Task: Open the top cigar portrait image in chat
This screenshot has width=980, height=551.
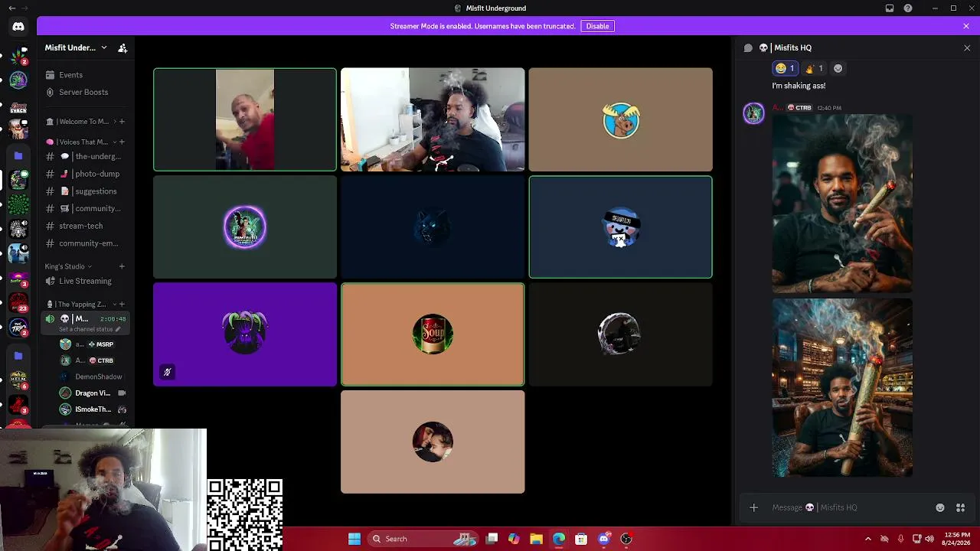Action: click(842, 204)
